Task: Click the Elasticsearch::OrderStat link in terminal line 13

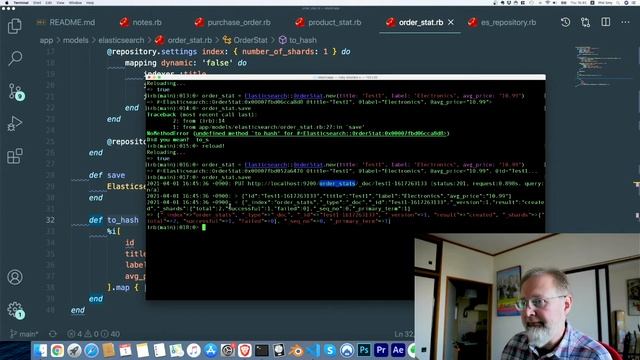Action: (284, 96)
